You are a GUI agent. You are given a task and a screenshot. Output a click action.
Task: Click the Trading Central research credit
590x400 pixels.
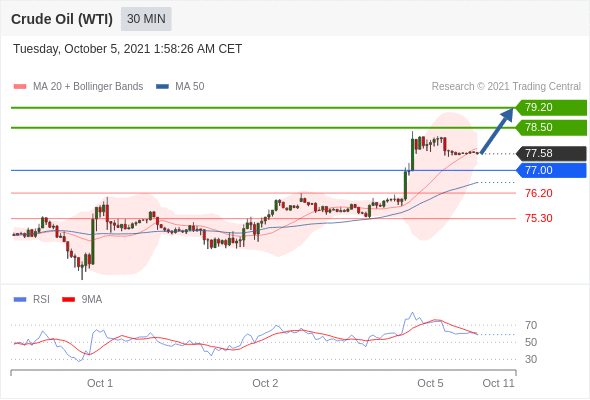506,86
